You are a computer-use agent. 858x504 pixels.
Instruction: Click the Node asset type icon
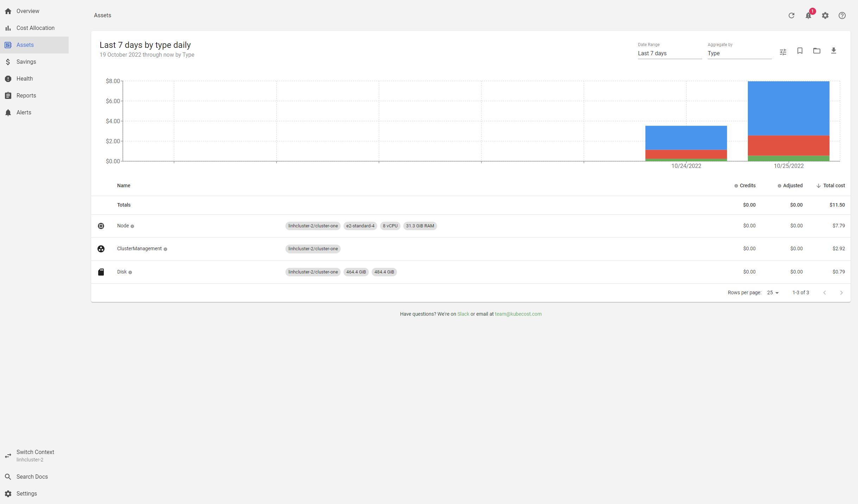[x=101, y=226]
